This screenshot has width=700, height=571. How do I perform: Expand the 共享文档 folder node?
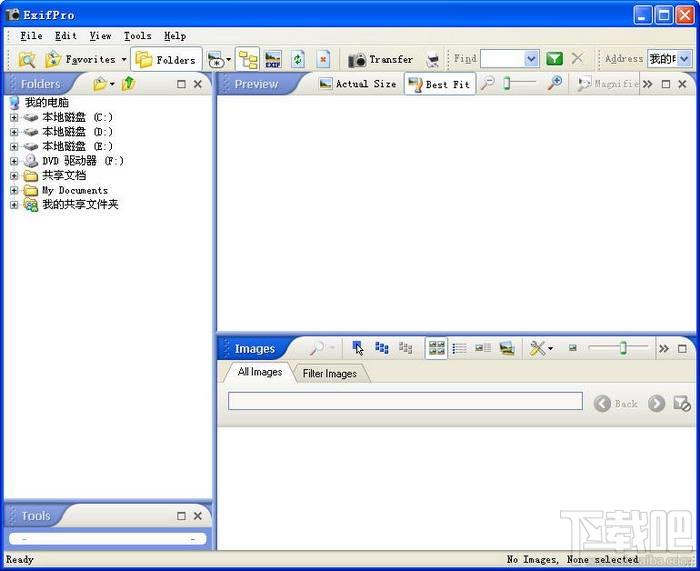(14, 175)
